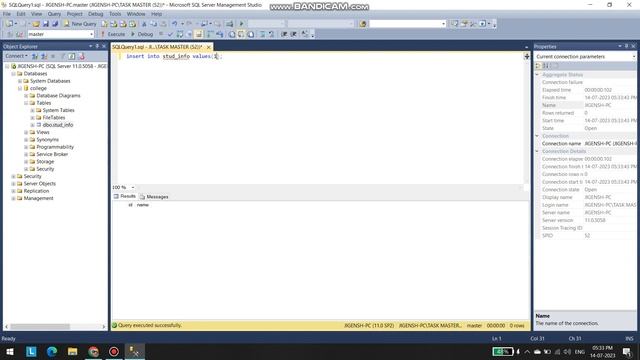This screenshot has height=360, width=640.
Task: Click the Save icon in toolbar
Action: click(x=46, y=24)
